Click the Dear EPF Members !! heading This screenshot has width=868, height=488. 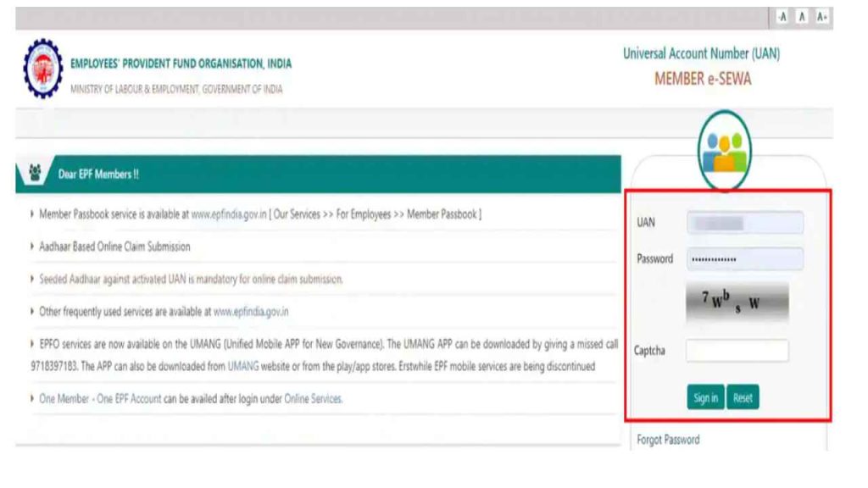point(98,175)
